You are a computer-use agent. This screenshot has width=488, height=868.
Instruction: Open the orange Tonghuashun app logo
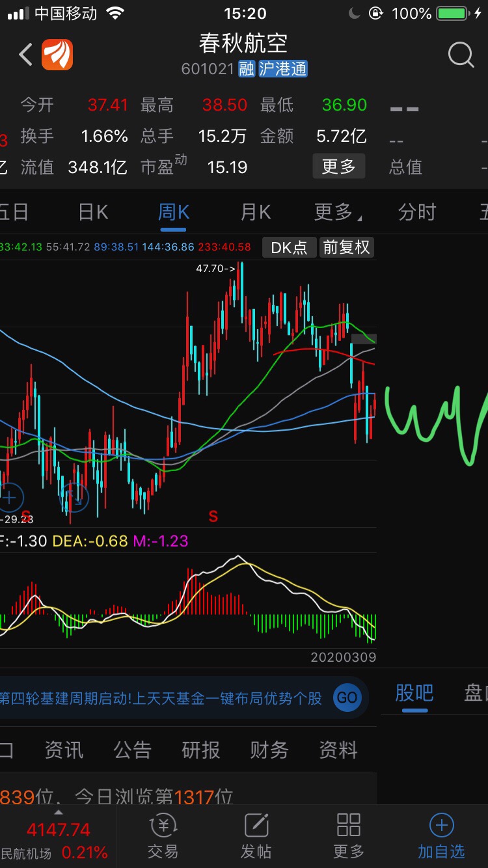(57, 55)
